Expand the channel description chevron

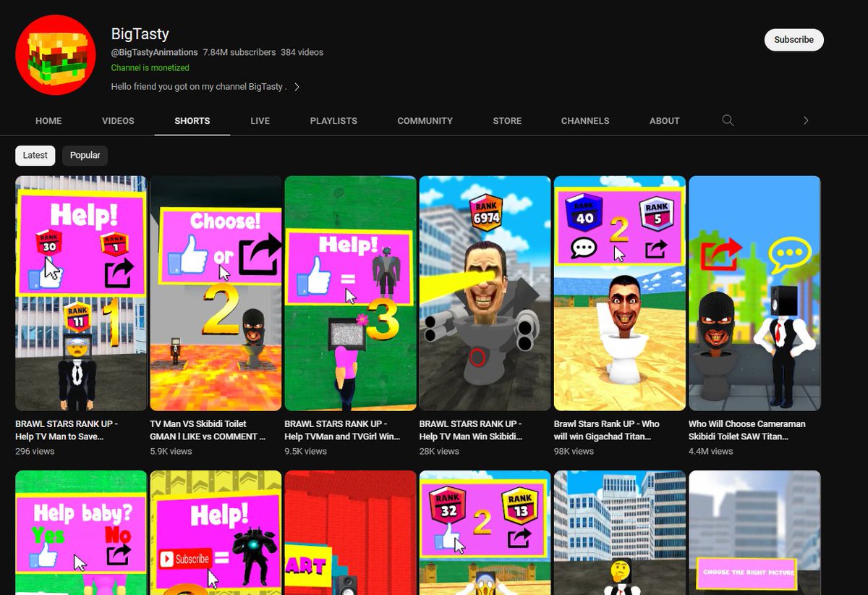click(x=297, y=87)
